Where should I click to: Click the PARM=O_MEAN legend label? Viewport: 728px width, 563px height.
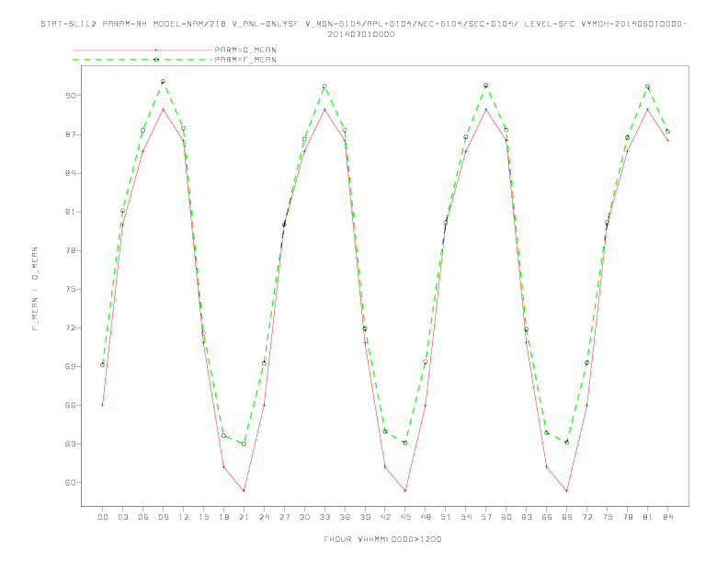click(245, 50)
